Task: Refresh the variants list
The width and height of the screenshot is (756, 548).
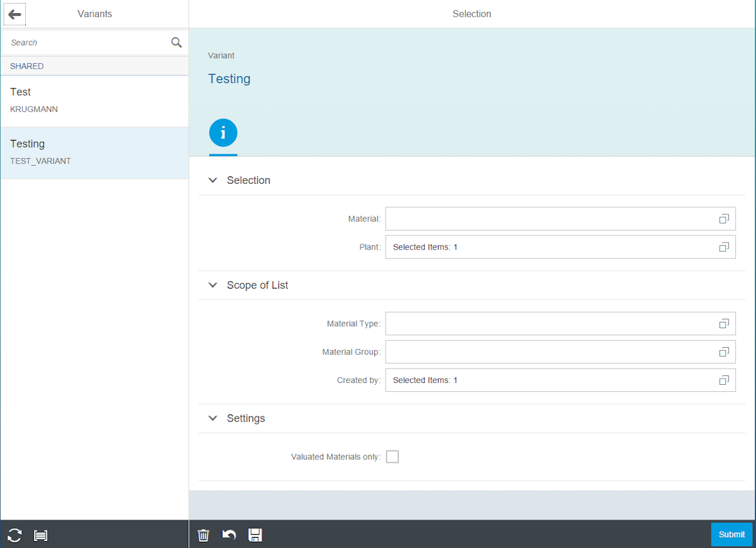Action: click(x=14, y=535)
